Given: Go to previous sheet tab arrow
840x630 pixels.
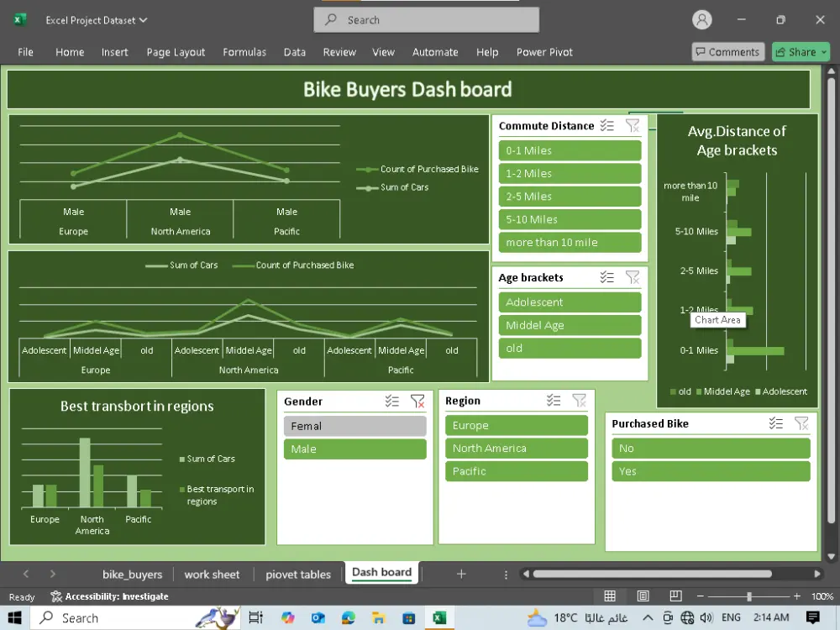Looking at the screenshot, I should point(26,574).
